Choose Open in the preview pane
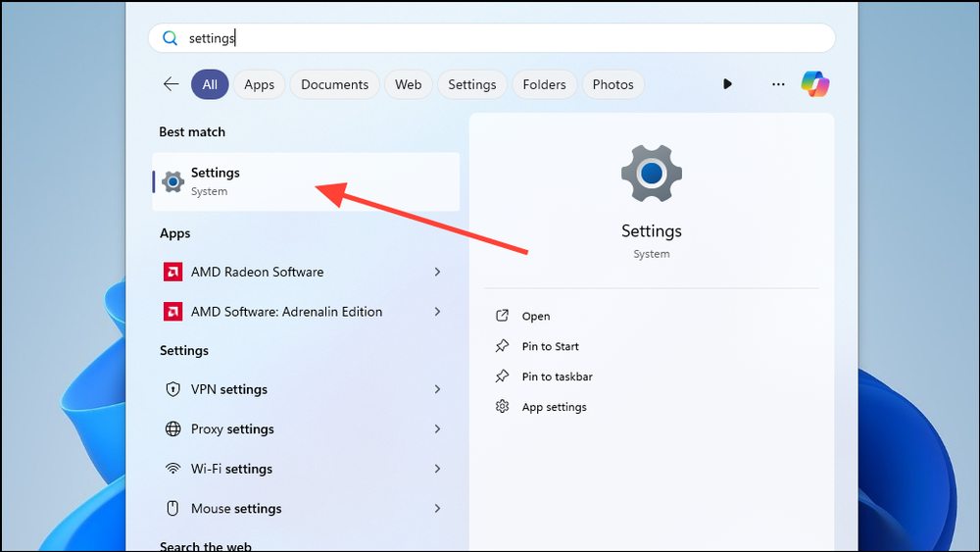The width and height of the screenshot is (980, 552). point(536,317)
